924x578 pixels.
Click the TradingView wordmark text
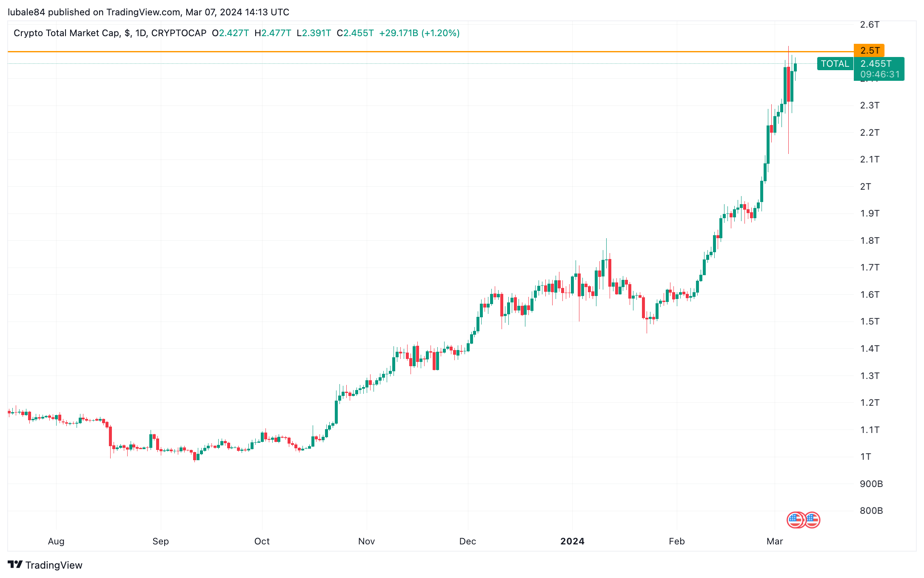[54, 565]
